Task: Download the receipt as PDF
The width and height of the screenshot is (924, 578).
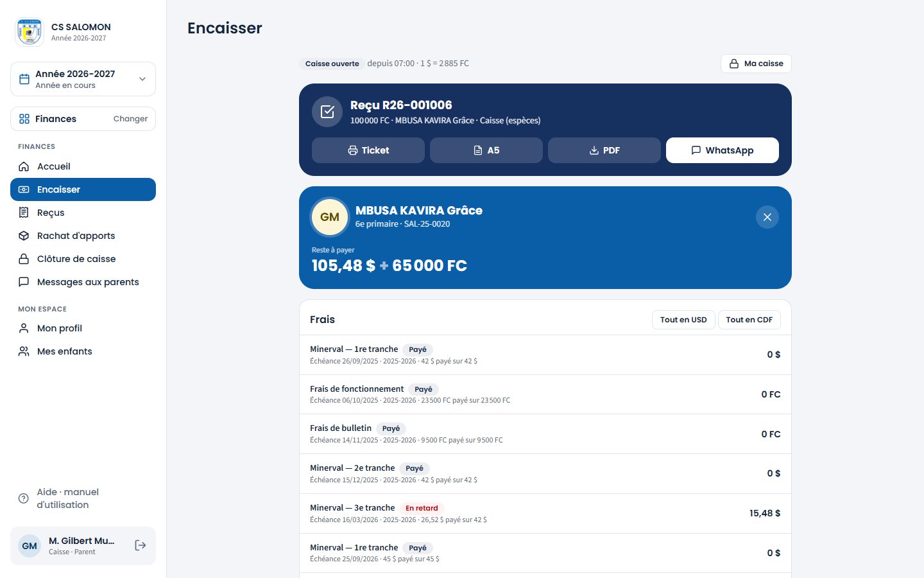Action: (604, 150)
